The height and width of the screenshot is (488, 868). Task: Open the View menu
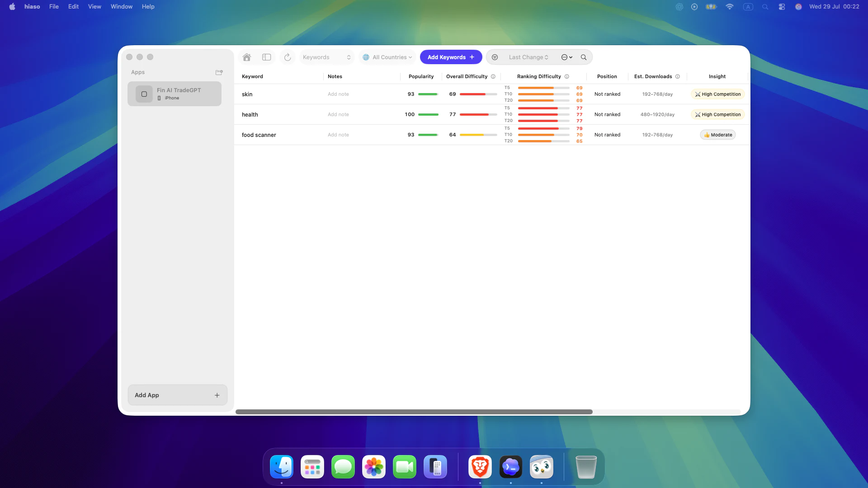(x=94, y=6)
